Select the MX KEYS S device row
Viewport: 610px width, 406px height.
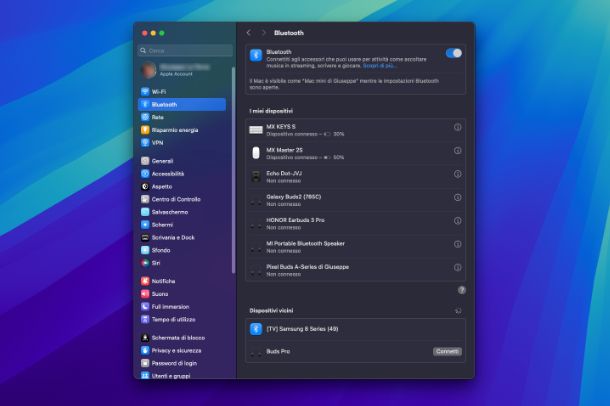tap(355, 130)
